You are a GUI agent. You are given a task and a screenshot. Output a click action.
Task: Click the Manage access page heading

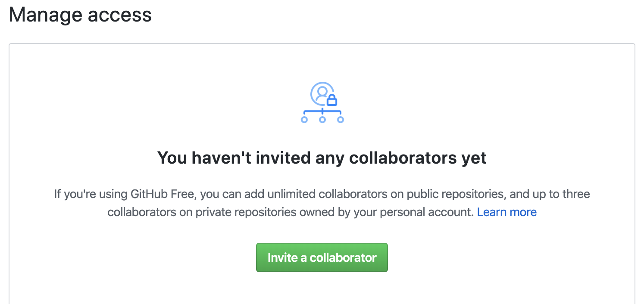coord(80,15)
